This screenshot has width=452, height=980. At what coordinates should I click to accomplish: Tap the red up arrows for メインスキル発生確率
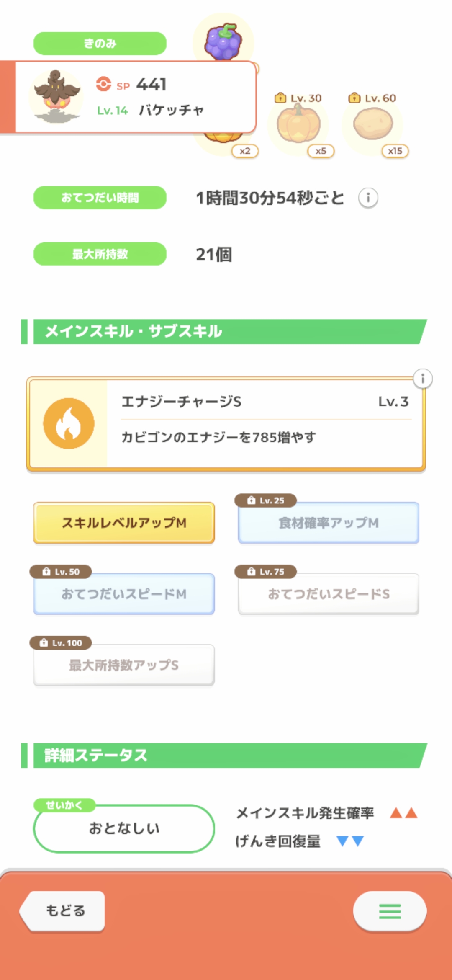[403, 813]
